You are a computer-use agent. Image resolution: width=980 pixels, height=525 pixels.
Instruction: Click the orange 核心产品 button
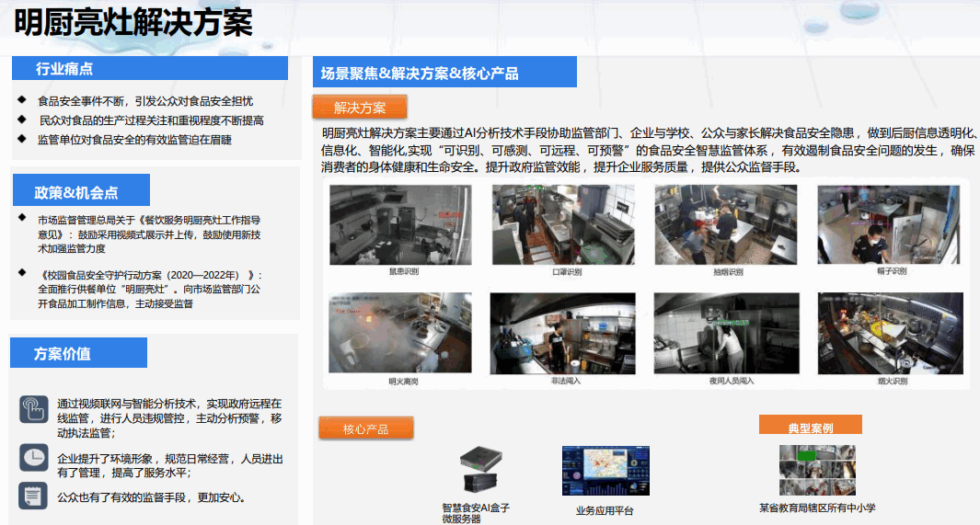tap(365, 428)
